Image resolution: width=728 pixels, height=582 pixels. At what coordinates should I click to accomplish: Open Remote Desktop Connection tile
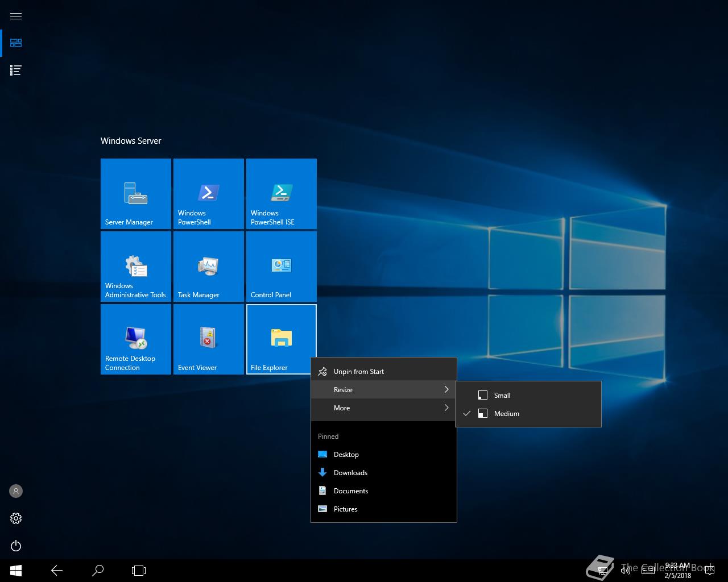pyautogui.click(x=136, y=339)
